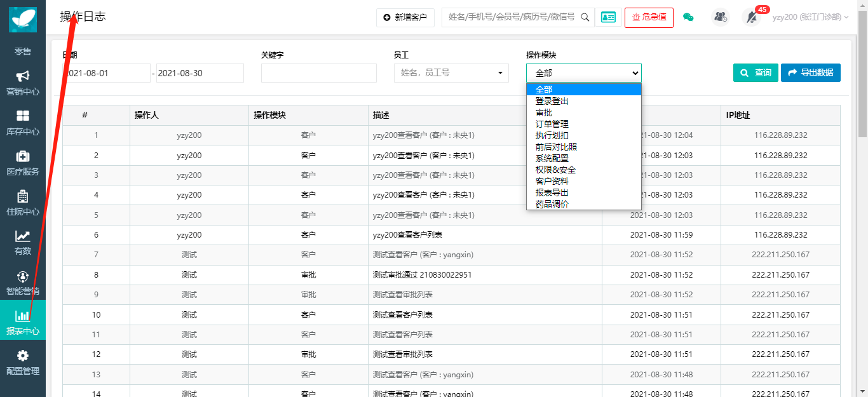Click 审批 module cell in row 8
This screenshot has height=397, width=868.
[x=308, y=275]
